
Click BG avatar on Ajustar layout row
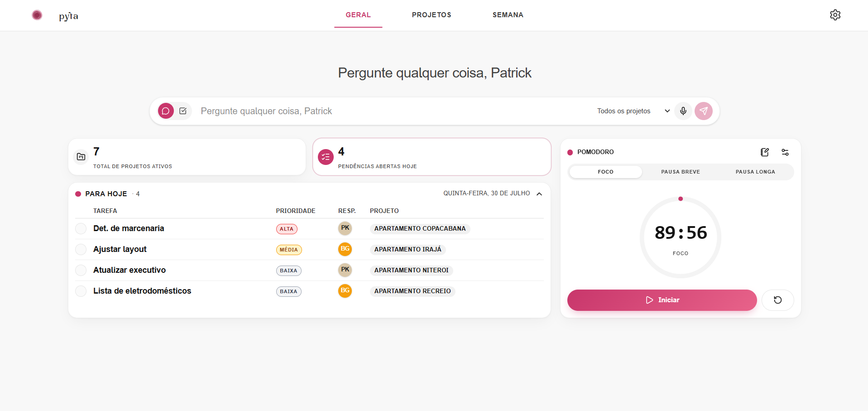(x=345, y=249)
